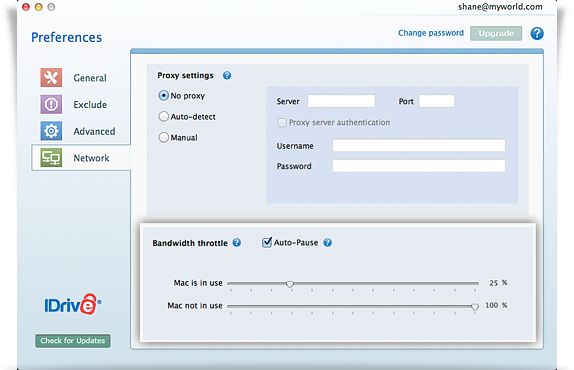Click in the Username input field

click(419, 145)
